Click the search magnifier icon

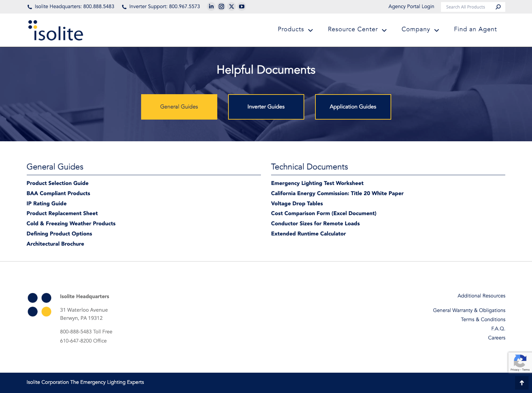[x=498, y=7]
